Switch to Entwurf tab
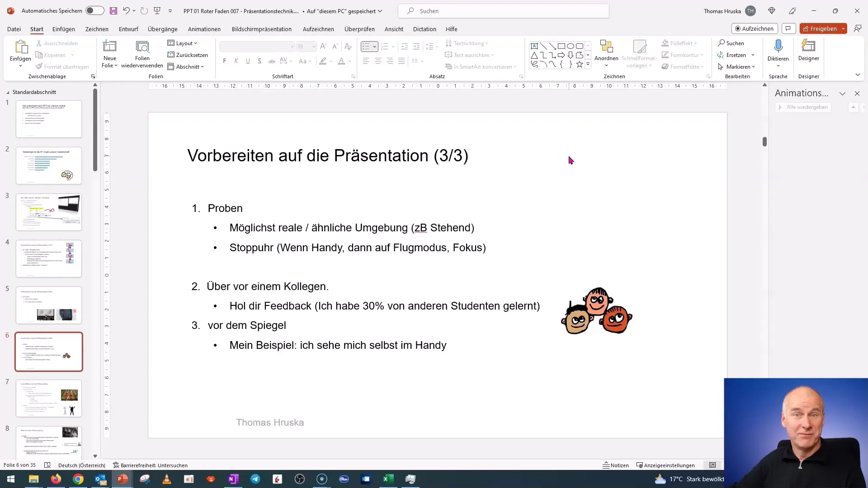The height and width of the screenshot is (488, 868). 128,29
